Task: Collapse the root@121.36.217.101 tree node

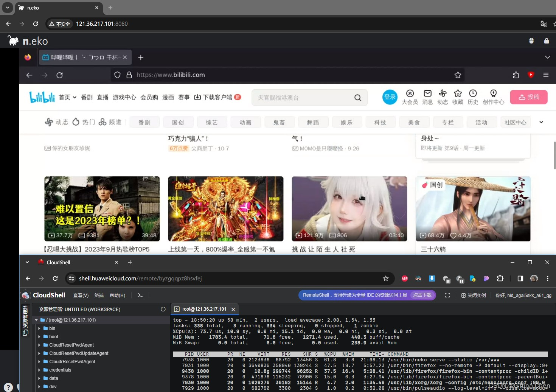Action: pyautogui.click(x=36, y=320)
